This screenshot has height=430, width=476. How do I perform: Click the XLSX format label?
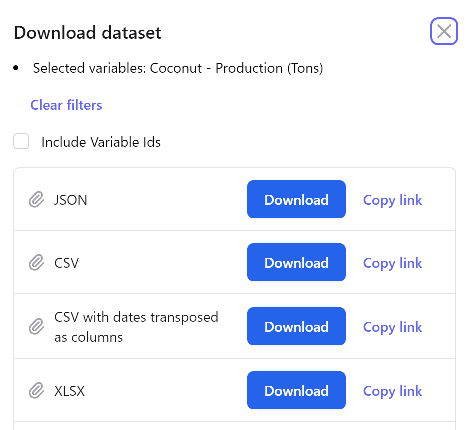pyautogui.click(x=69, y=391)
